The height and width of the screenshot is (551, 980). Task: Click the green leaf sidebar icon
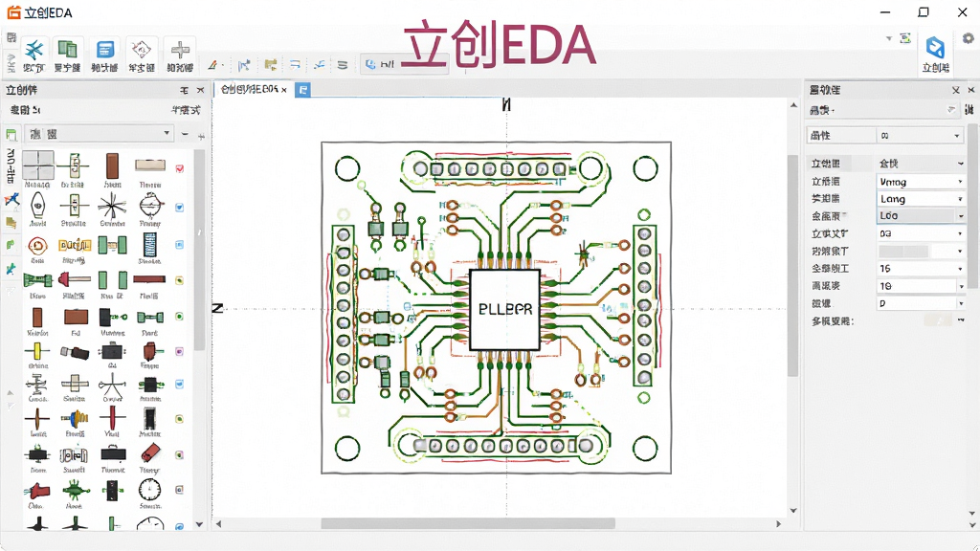coord(11,245)
